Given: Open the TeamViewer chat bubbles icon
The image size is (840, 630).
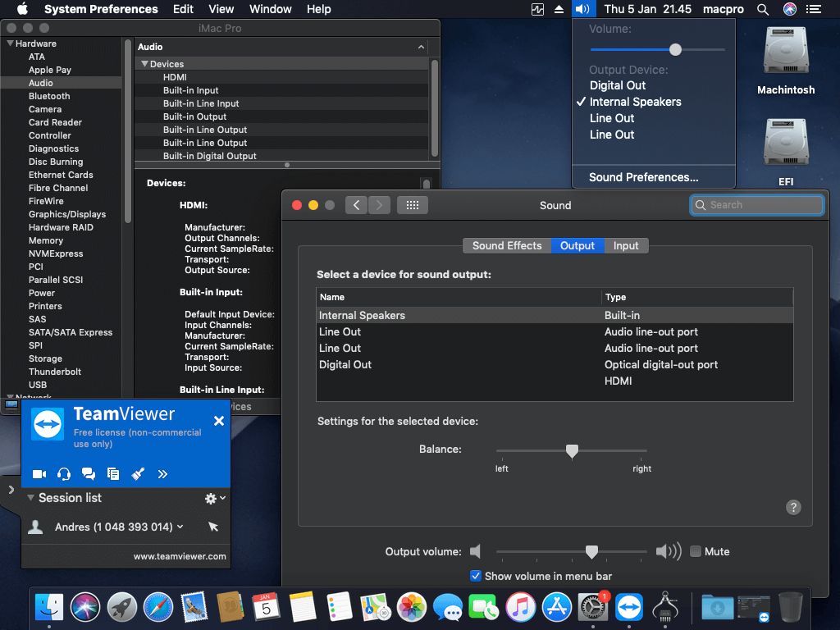Looking at the screenshot, I should 89,474.
